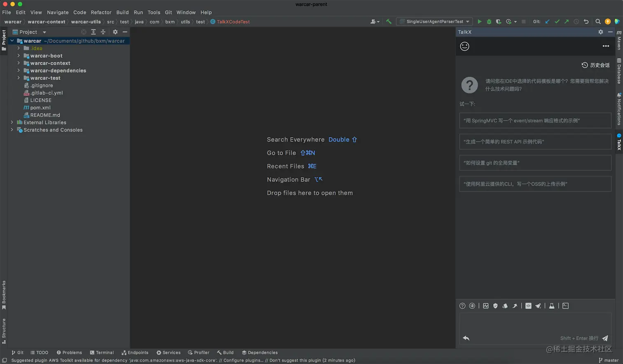Open the Git menu in menu bar
This screenshot has height=364, width=623.
[169, 12]
